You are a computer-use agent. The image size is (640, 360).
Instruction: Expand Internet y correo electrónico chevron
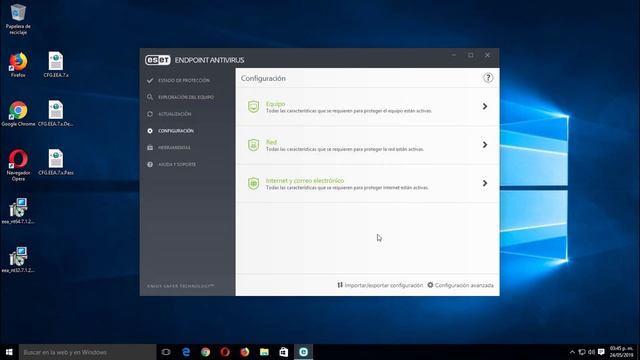(x=484, y=183)
